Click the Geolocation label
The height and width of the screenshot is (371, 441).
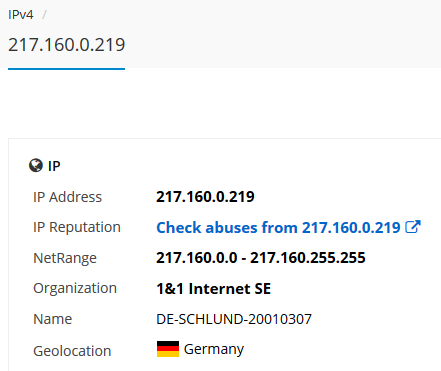tap(72, 351)
